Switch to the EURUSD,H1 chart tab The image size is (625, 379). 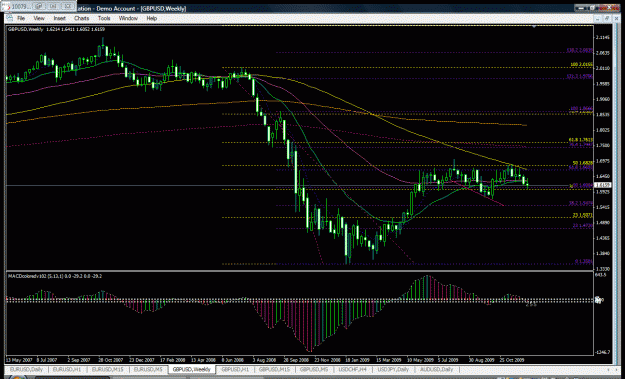(67, 369)
